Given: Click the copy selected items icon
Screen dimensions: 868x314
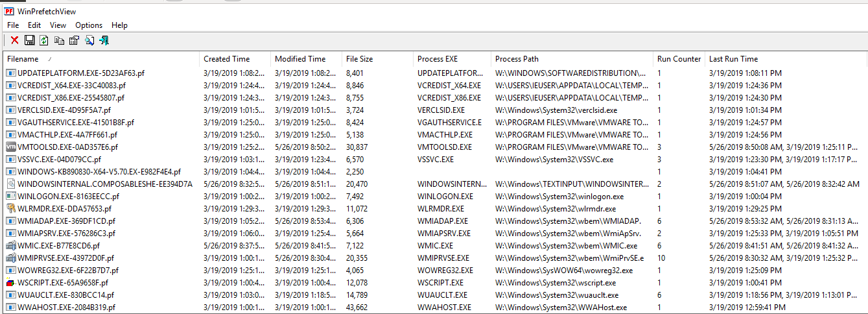Looking at the screenshot, I should (59, 41).
